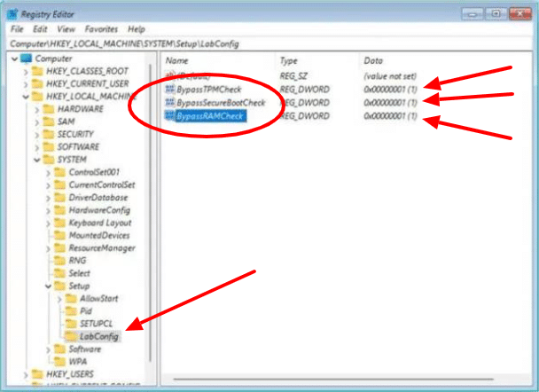
Task: Select the Software key under SYSTEM
Action: 85,349
